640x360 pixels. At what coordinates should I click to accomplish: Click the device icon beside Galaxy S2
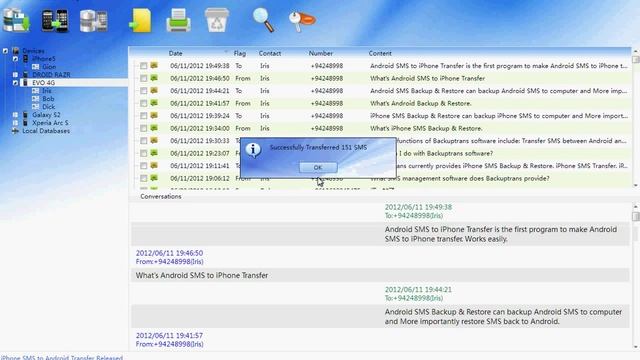tap(26, 115)
